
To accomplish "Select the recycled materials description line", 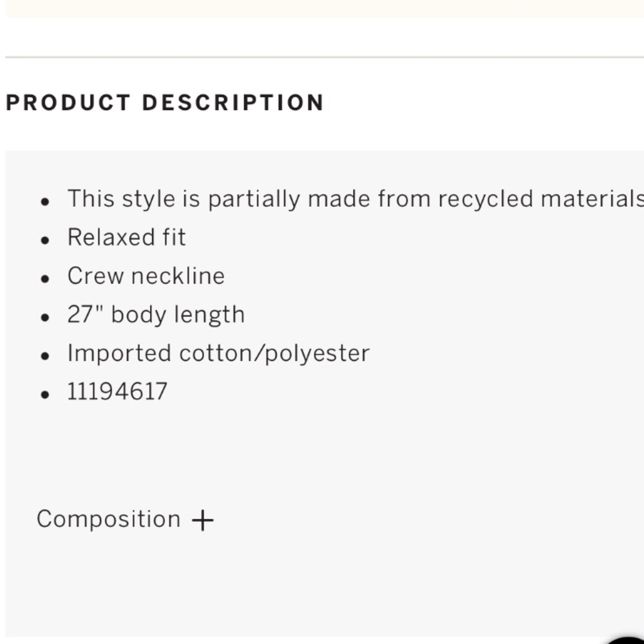I will tap(355, 199).
